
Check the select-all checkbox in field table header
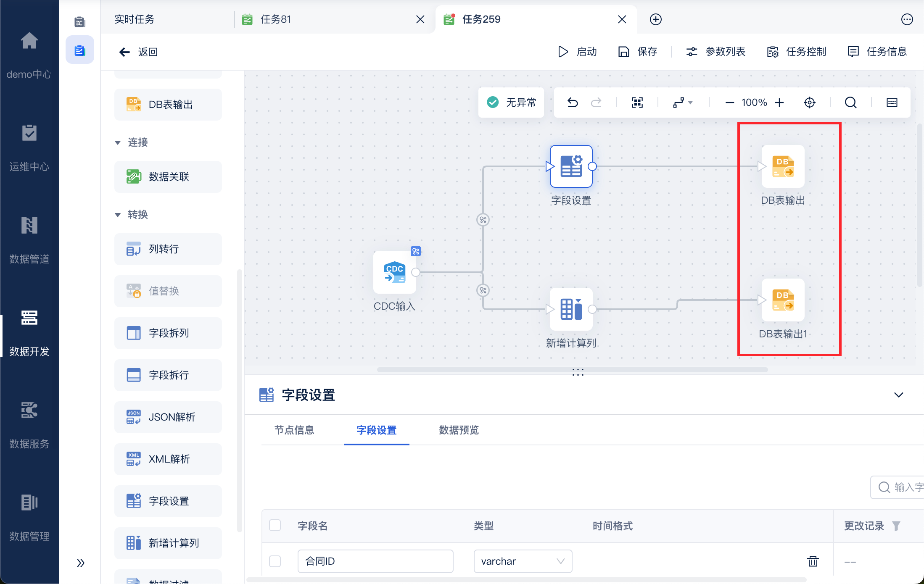click(x=275, y=525)
